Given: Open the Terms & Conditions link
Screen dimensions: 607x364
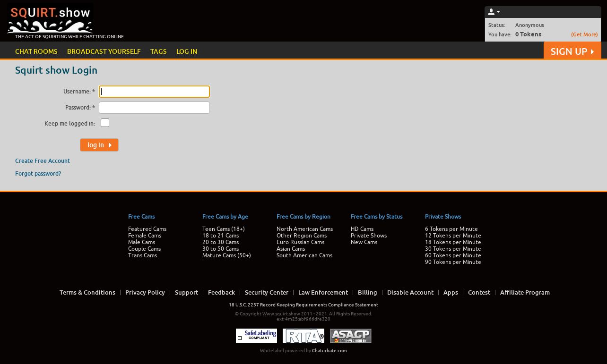Looking at the screenshot, I should [87, 292].
